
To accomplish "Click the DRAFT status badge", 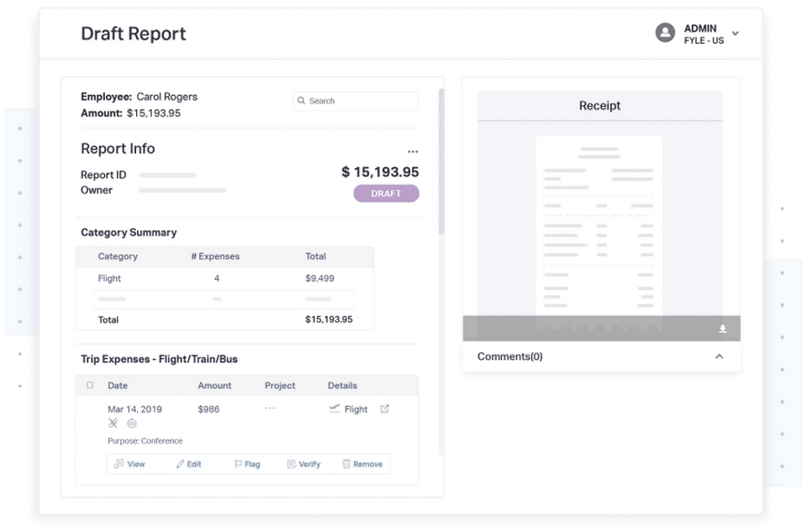I will 386,193.
